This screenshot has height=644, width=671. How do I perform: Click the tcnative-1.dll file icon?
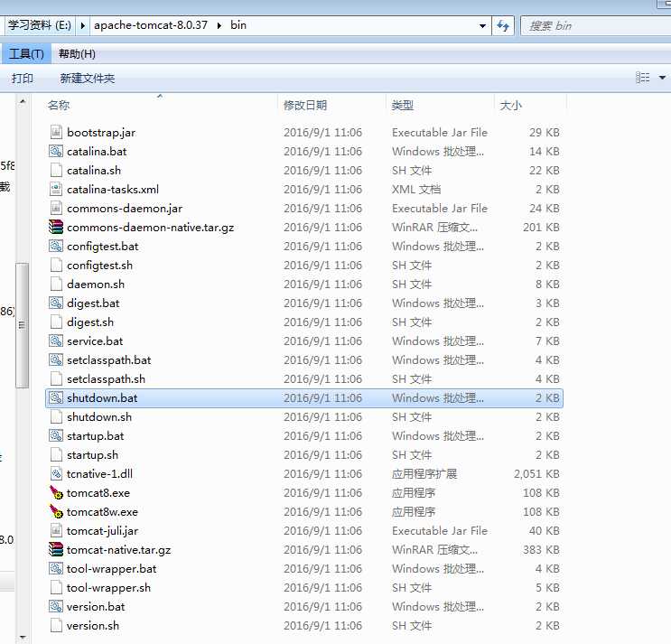56,473
